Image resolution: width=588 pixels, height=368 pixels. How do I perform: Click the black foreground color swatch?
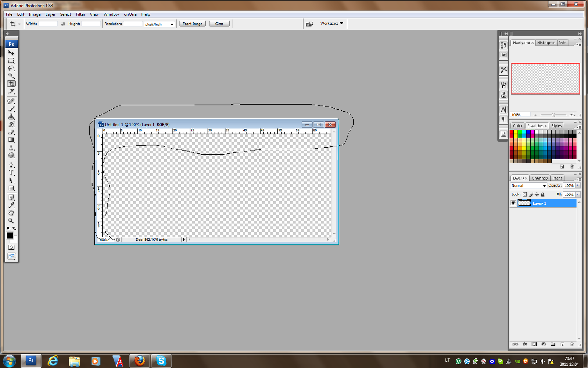pos(10,236)
